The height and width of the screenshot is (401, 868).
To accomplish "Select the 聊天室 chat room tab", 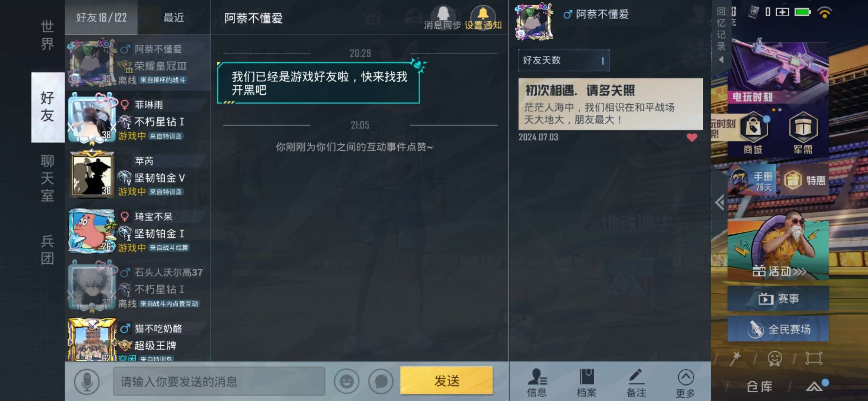I will (47, 178).
